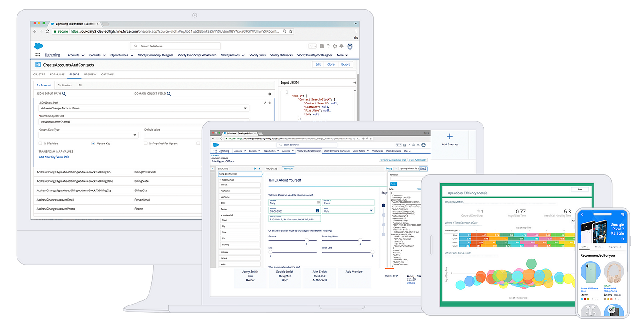
Task: Click the CreateAccountsAndContacts DataRaptor icon
Action: coord(38,65)
